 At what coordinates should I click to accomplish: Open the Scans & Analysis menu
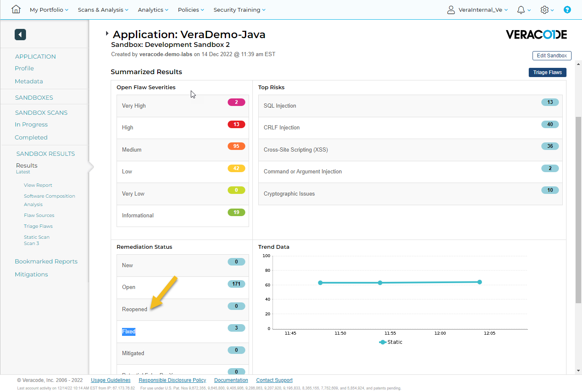pyautogui.click(x=103, y=10)
